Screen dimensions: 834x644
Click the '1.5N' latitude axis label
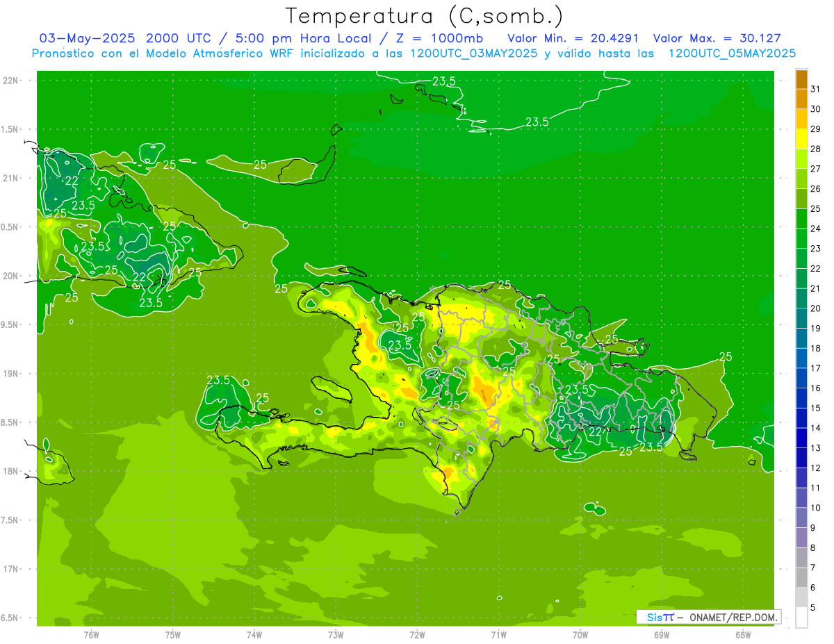coord(10,129)
